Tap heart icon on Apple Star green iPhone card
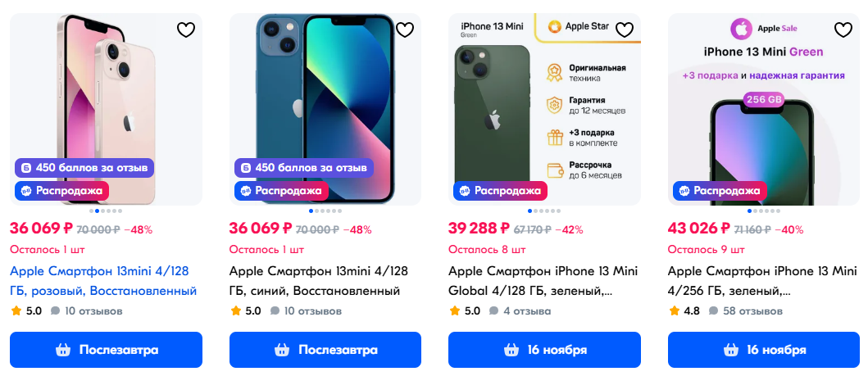868x376 pixels. (624, 29)
